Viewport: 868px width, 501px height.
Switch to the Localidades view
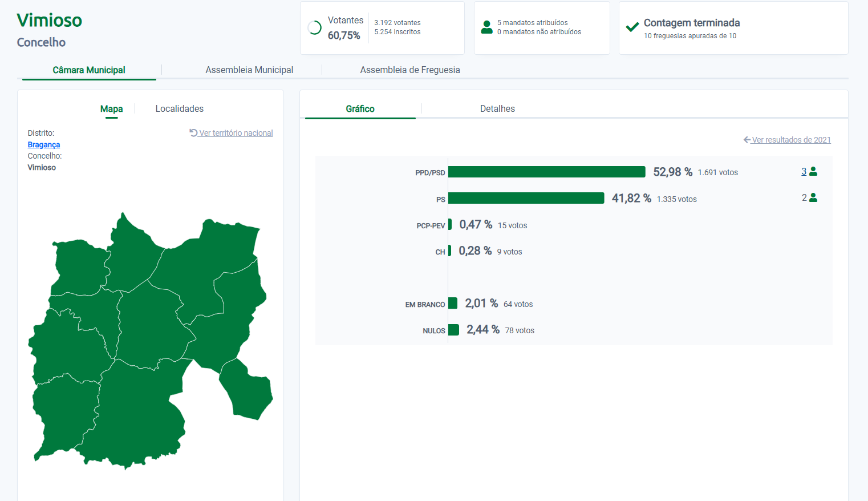(179, 108)
